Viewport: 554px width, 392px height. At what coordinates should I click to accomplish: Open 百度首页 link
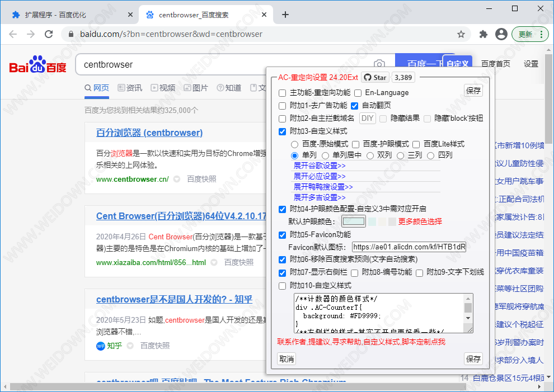(496, 64)
